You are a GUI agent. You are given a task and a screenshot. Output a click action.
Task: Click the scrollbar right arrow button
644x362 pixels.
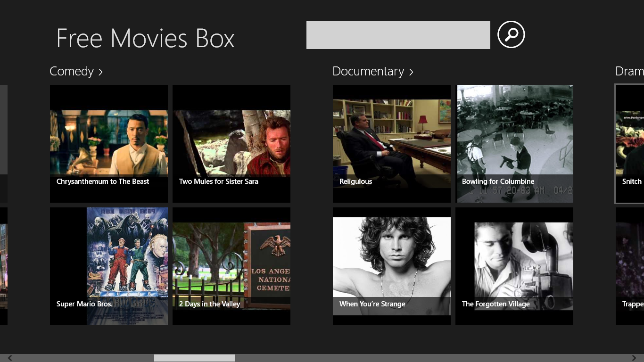[x=634, y=358]
